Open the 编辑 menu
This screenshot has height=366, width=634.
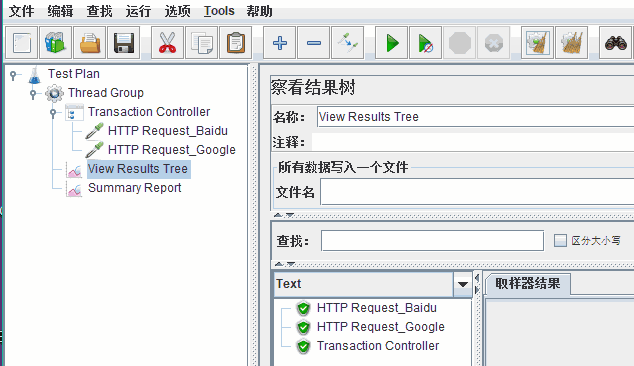click(x=60, y=11)
